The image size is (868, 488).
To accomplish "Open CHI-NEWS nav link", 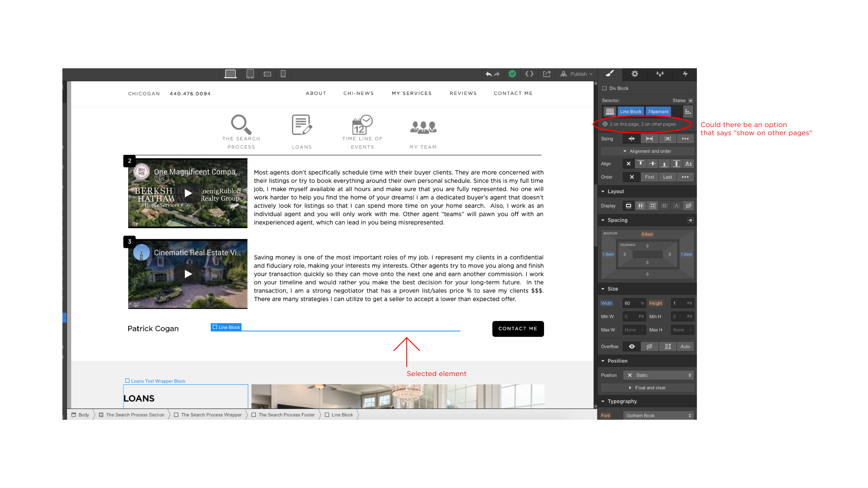I will pos(358,93).
